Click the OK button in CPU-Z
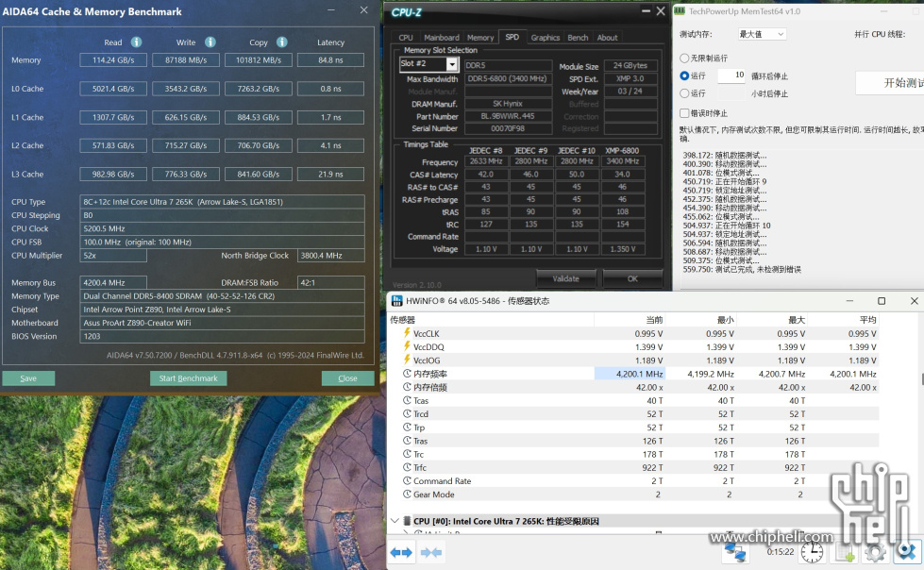The height and width of the screenshot is (570, 924). 632,278
